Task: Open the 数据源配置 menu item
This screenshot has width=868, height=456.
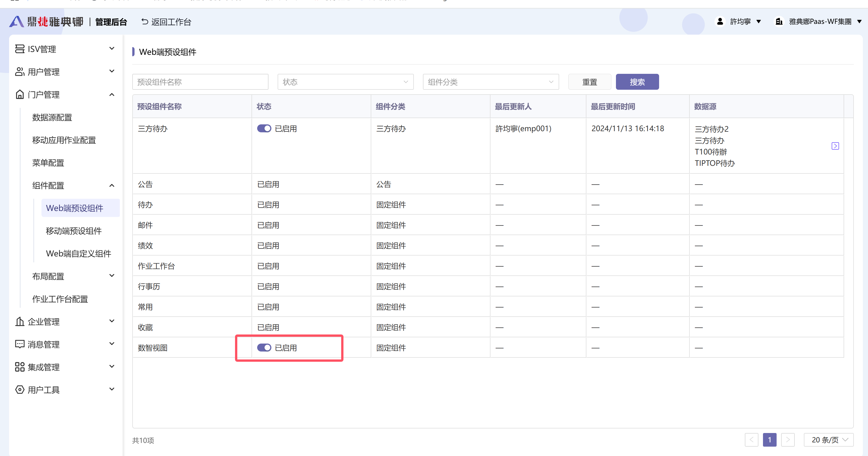Action: pos(52,117)
